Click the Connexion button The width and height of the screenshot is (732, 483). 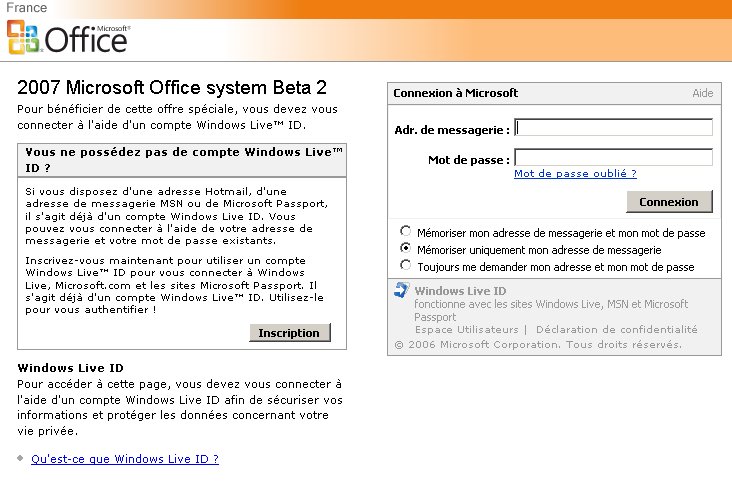[669, 202]
